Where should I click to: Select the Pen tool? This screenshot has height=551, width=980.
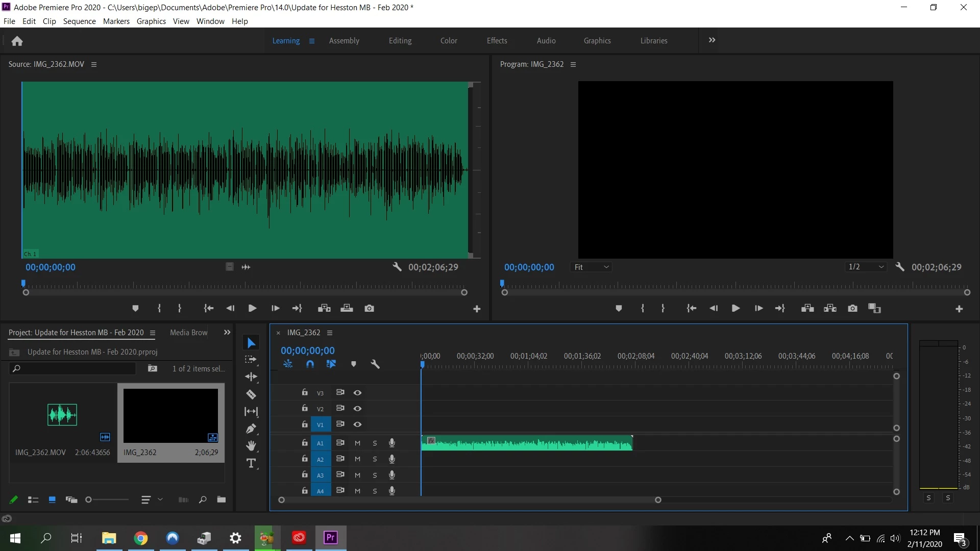251,429
